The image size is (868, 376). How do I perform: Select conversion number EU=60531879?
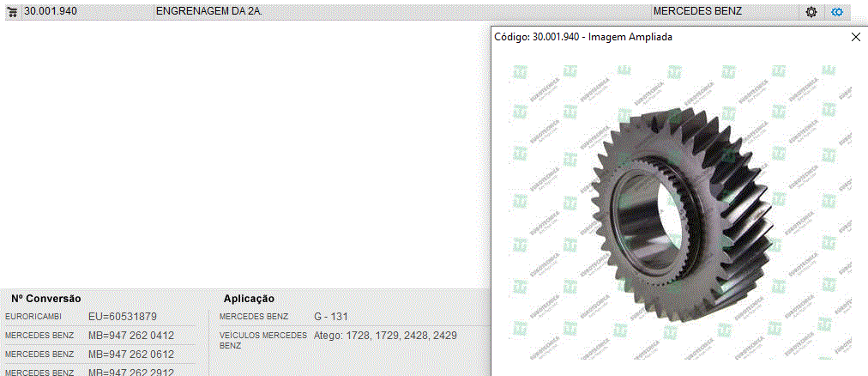click(x=123, y=317)
